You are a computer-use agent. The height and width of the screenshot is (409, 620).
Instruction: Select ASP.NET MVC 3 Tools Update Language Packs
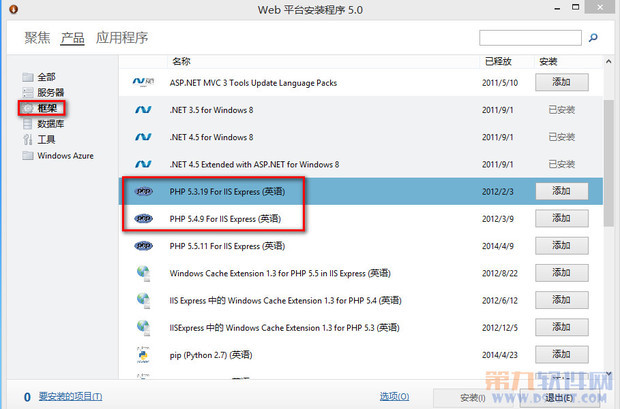(253, 83)
